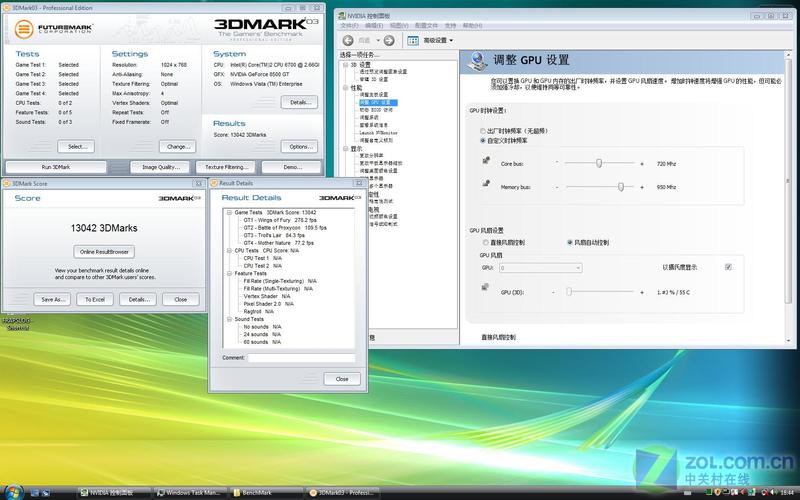Screen dimensions: 800x500
Task: Collapse the performance tree node in NVIDIA panel
Action: coord(345,88)
